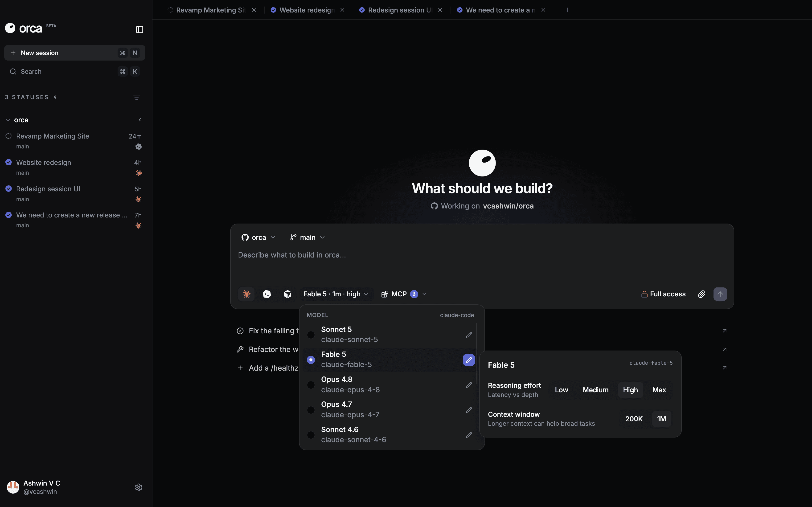Viewport: 812px width, 507px height.
Task: Click Fable 5 highlighted edit pencil
Action: pyautogui.click(x=469, y=360)
